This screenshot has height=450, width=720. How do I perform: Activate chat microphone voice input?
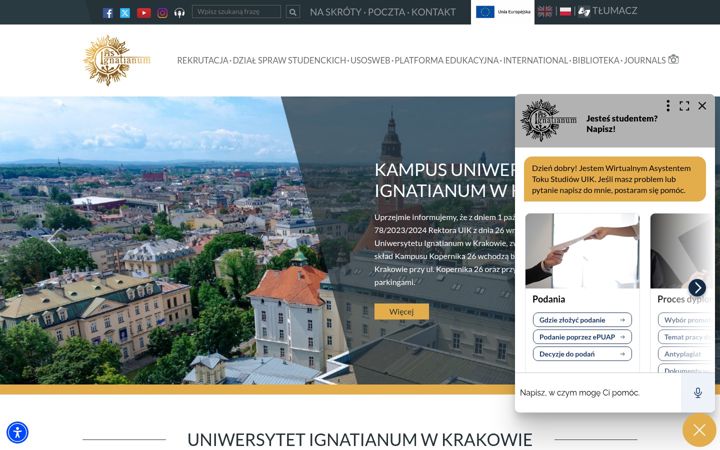pyautogui.click(x=698, y=393)
